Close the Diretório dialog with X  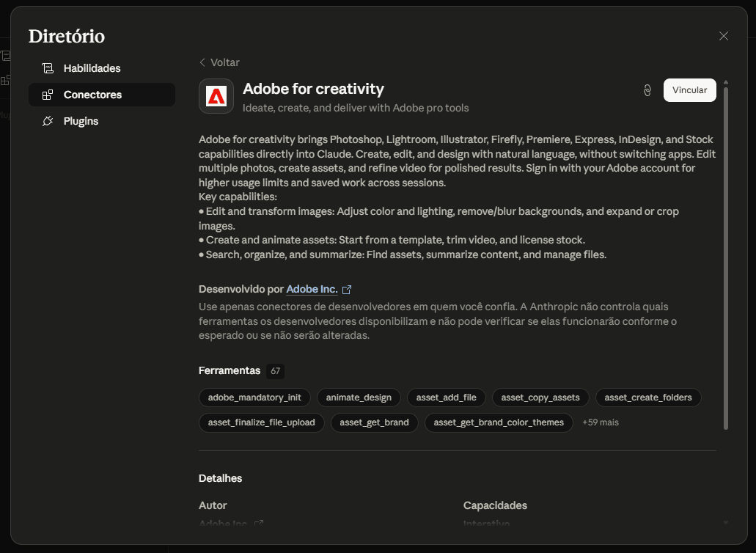(x=723, y=36)
